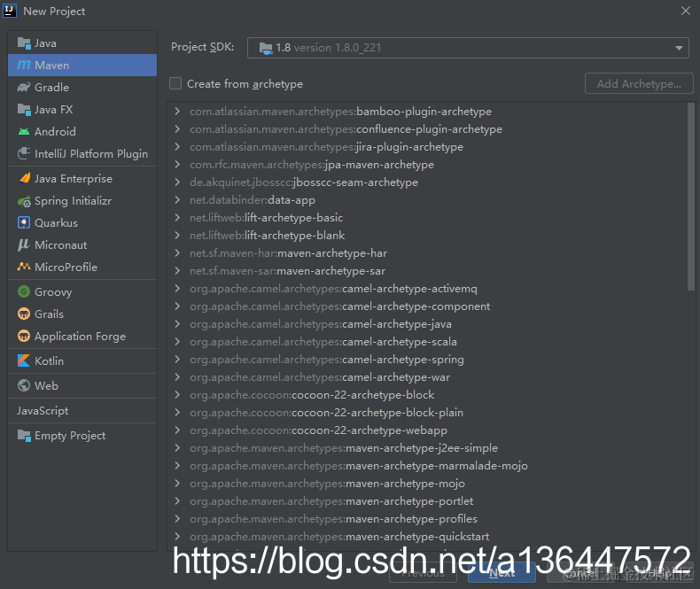This screenshot has width=700, height=589.
Task: Click the Java FX folder icon
Action: pos(24,109)
